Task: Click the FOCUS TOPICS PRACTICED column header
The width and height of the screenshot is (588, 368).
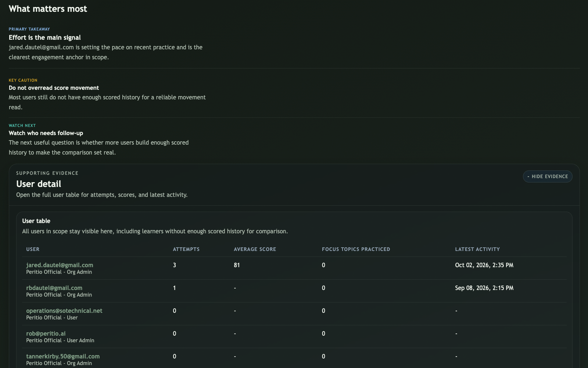Action: point(356,249)
